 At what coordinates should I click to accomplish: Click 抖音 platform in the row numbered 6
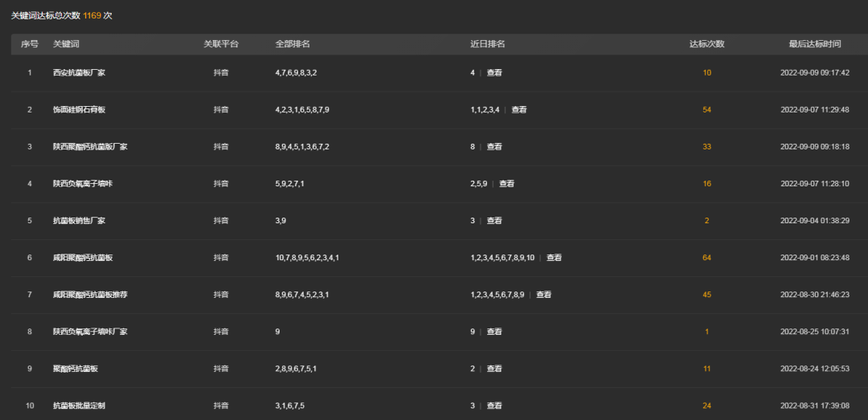[x=221, y=258]
